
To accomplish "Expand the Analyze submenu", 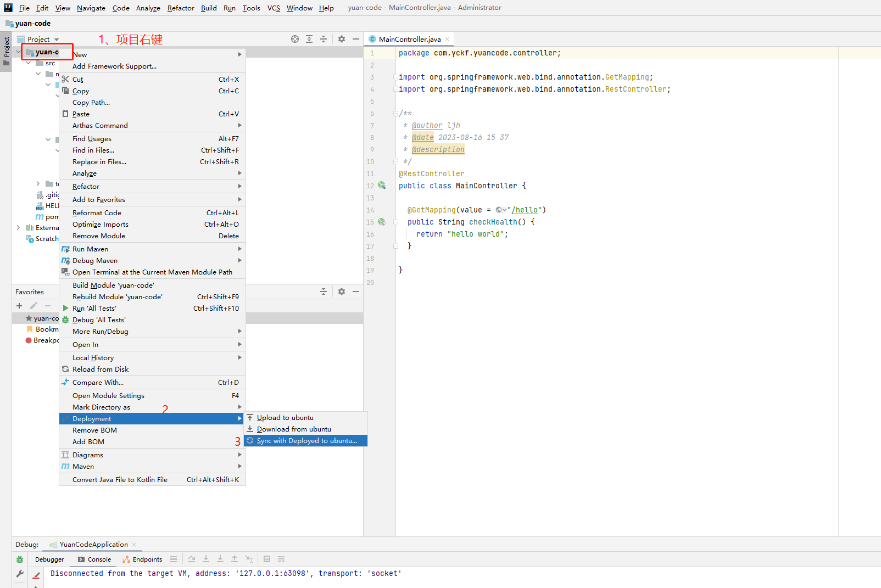I will click(x=152, y=173).
